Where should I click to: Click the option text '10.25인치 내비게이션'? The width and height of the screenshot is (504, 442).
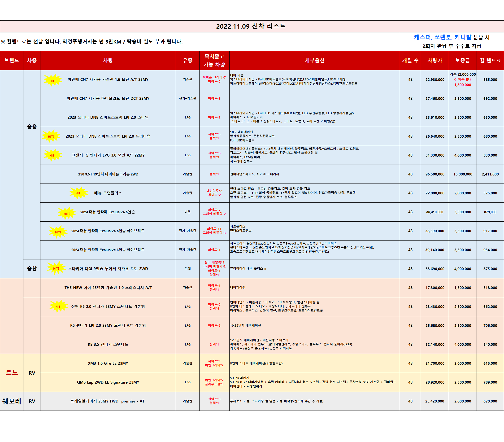click(245, 326)
